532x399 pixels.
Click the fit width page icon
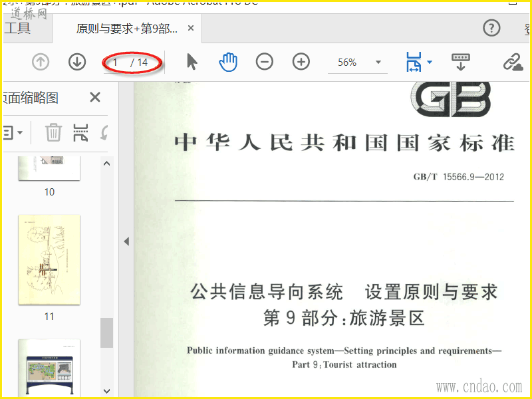413,62
